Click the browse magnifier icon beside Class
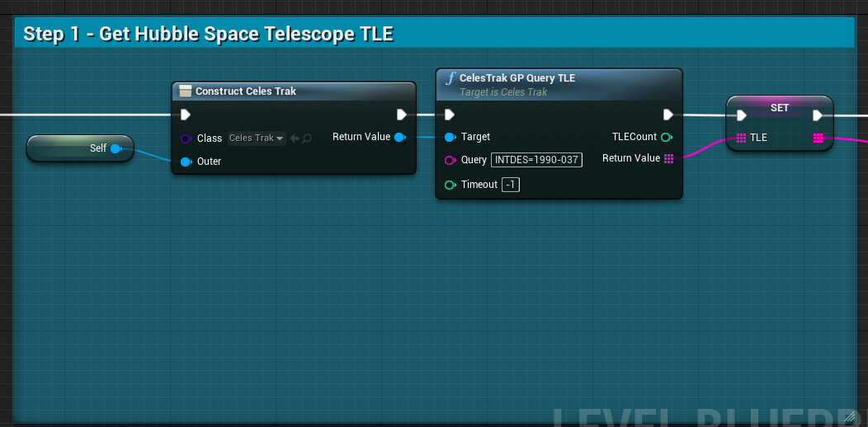 coord(307,138)
